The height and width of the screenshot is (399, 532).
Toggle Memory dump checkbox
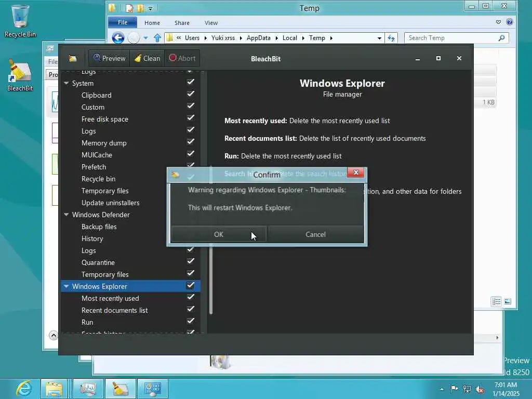191,141
